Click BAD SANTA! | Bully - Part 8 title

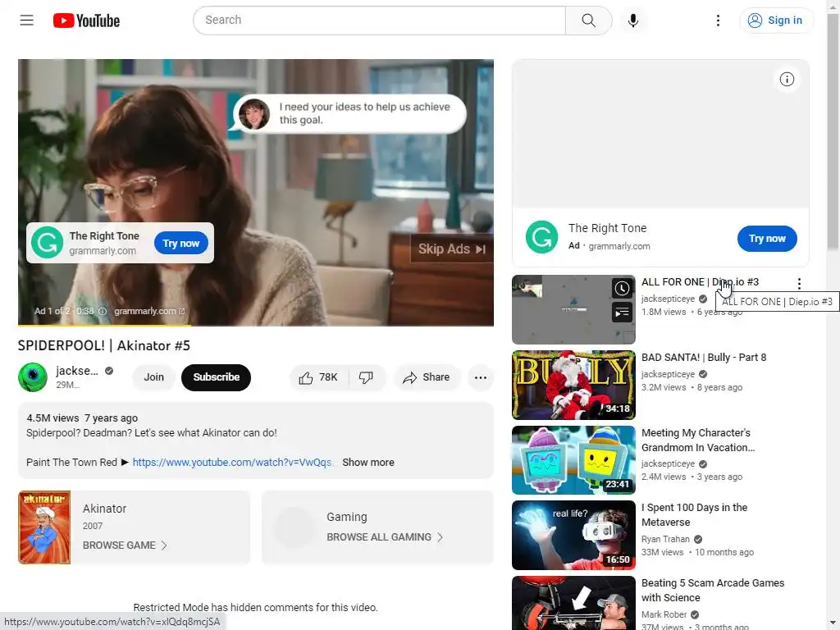click(x=704, y=358)
